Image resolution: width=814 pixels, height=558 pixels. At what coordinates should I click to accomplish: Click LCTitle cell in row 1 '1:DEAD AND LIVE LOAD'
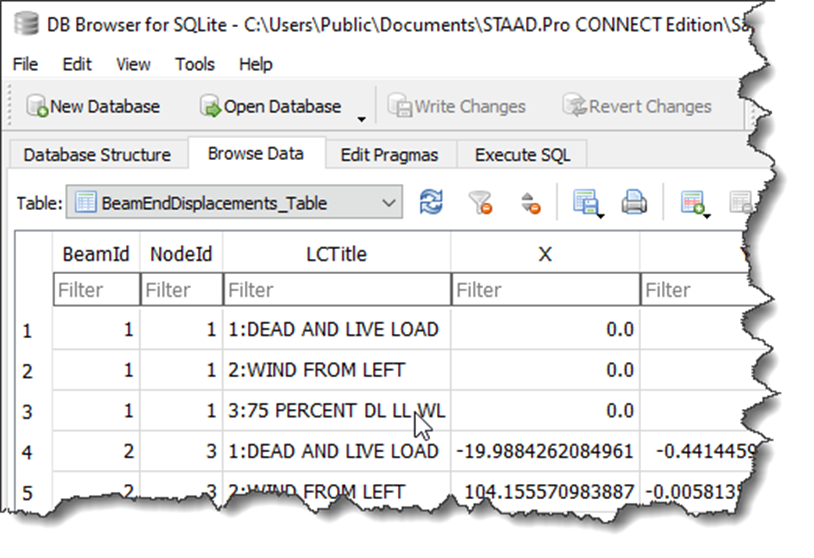tap(336, 330)
